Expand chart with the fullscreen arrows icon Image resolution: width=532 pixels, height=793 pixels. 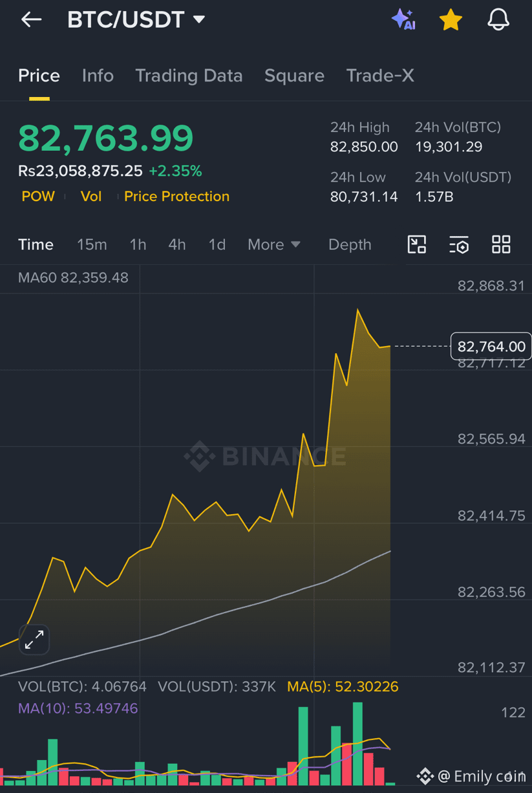tap(34, 640)
